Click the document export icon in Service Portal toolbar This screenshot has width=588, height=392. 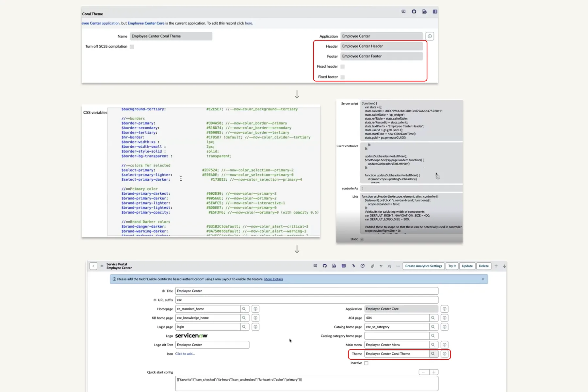point(334,266)
